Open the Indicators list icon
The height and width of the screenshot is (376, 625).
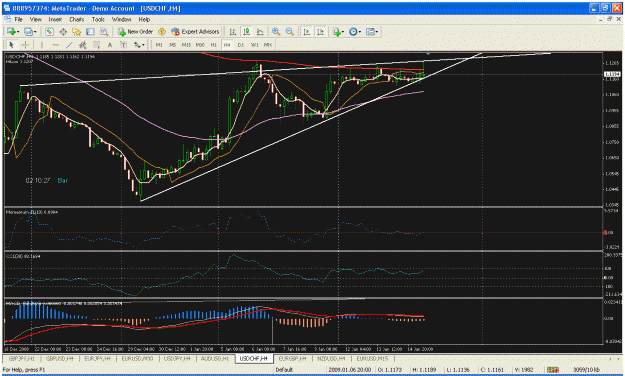(337, 32)
